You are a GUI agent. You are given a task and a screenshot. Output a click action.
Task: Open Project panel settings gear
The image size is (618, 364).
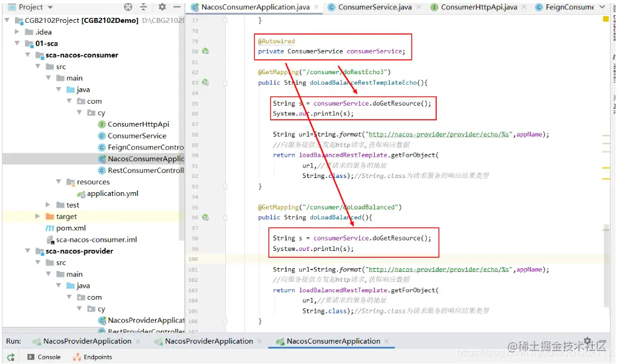pyautogui.click(x=162, y=7)
